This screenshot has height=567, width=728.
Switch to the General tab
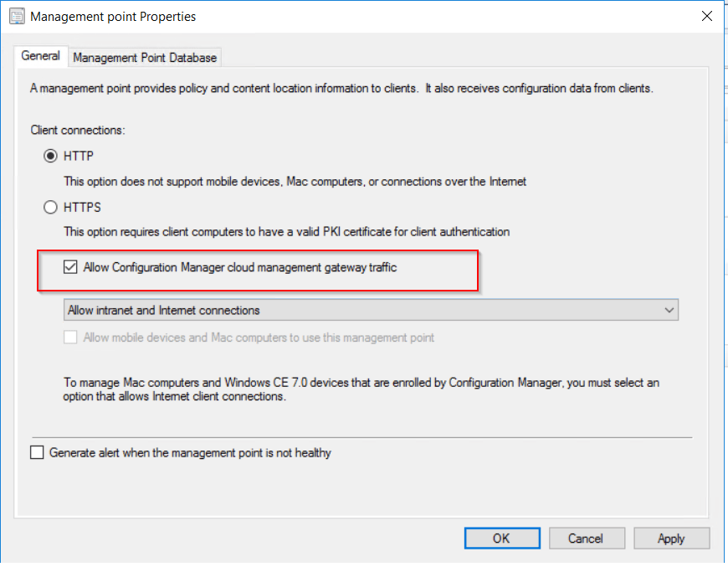coord(40,56)
